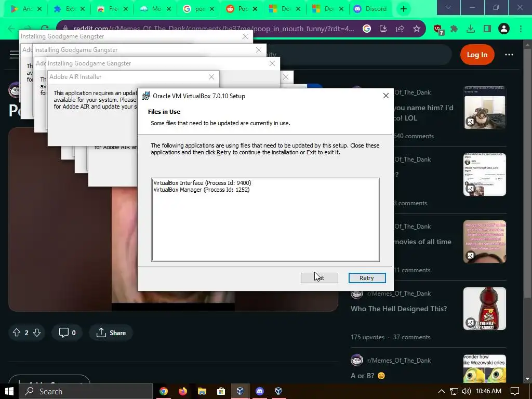
Task: Click the 10:46 AM clock
Action: point(488,391)
